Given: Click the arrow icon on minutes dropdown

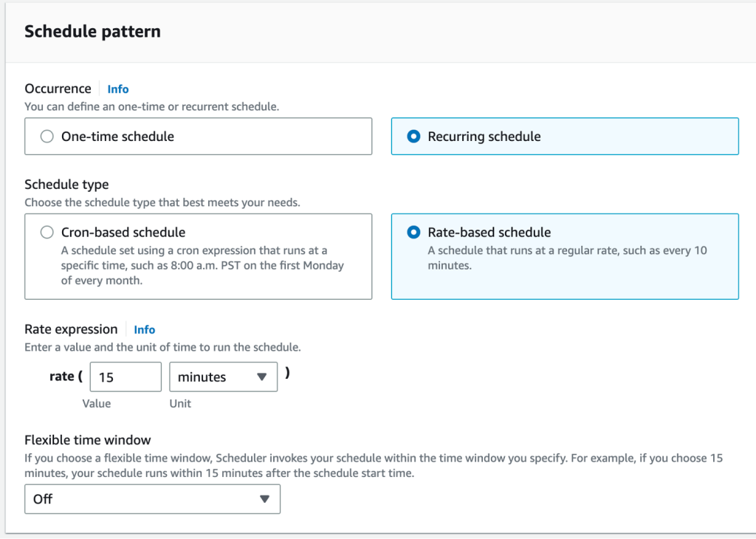Looking at the screenshot, I should coord(261,377).
